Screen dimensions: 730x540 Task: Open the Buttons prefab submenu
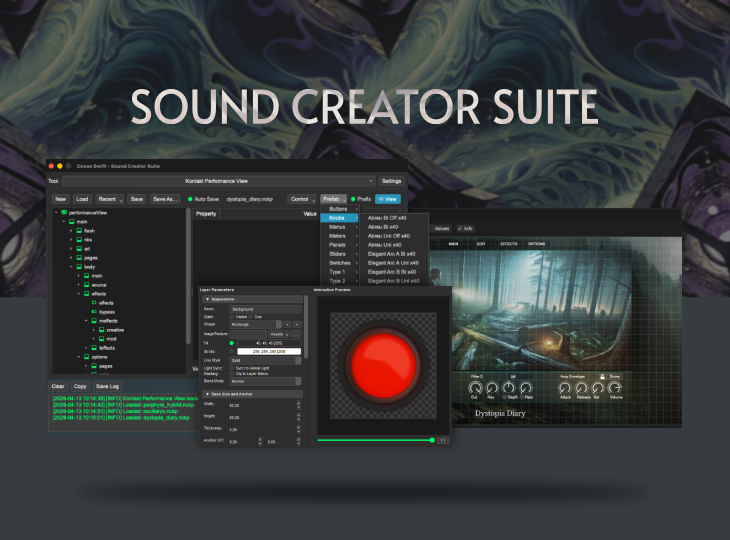(339, 209)
